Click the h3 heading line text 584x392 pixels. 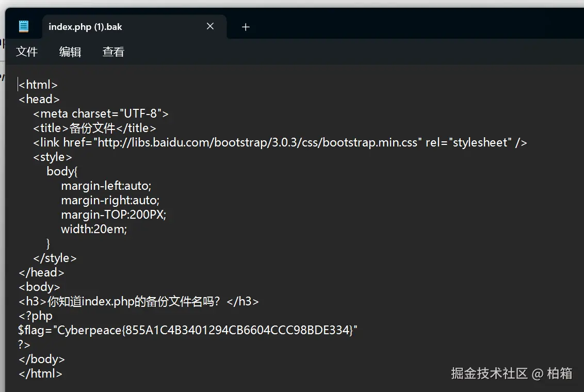click(139, 301)
